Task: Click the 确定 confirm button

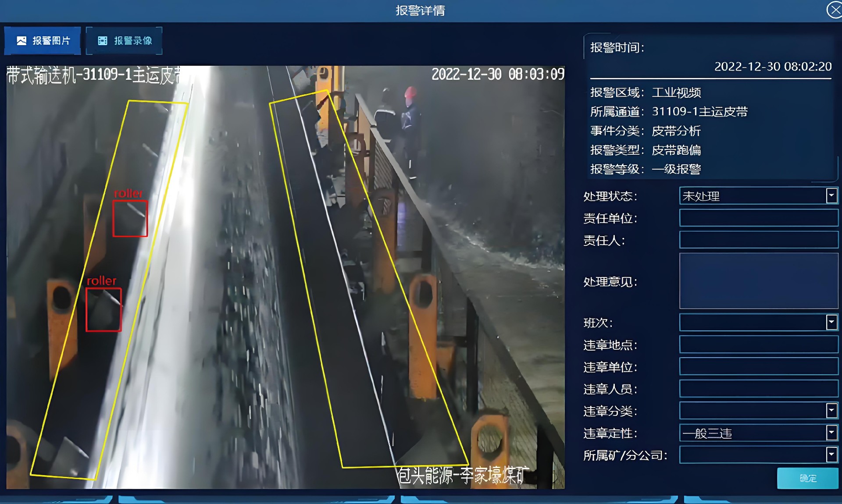Action: point(807,479)
